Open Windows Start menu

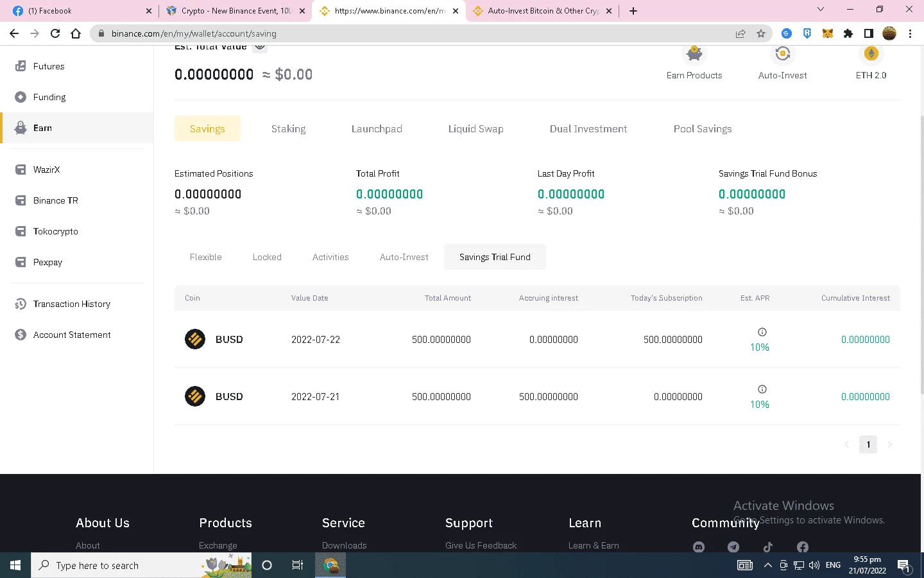[15, 565]
